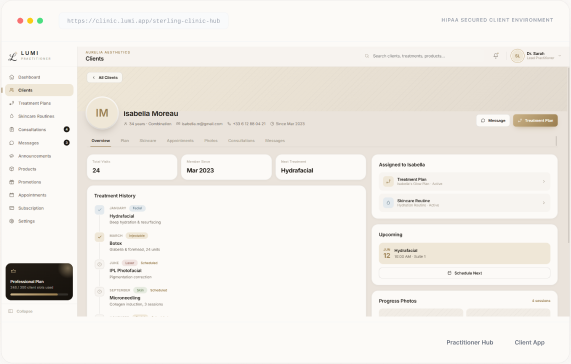571x364 pixels.
Task: Open the Dashboard sidebar icon
Action: coord(12,77)
